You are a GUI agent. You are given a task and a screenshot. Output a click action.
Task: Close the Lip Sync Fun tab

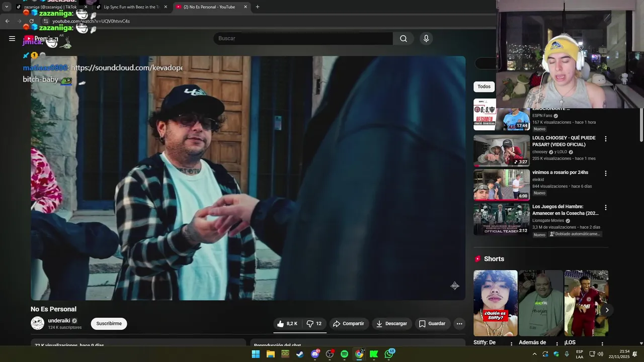coord(166,7)
